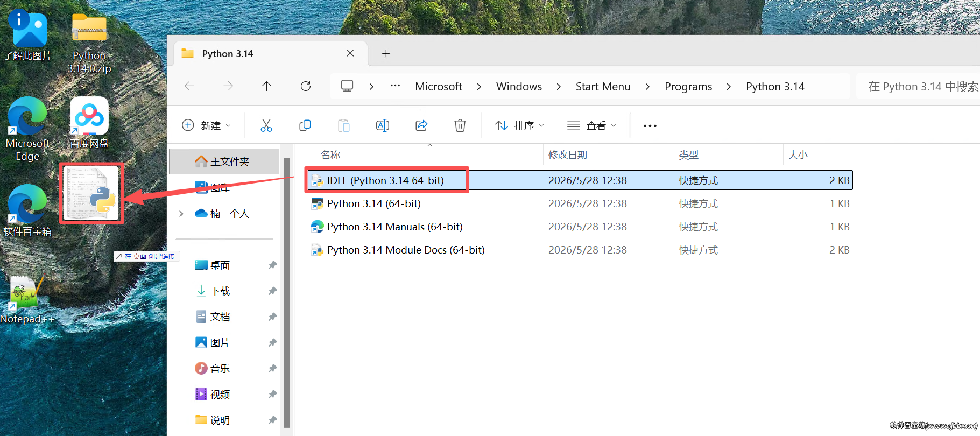Select 百度网盘 desktop shortcut

coord(89,123)
